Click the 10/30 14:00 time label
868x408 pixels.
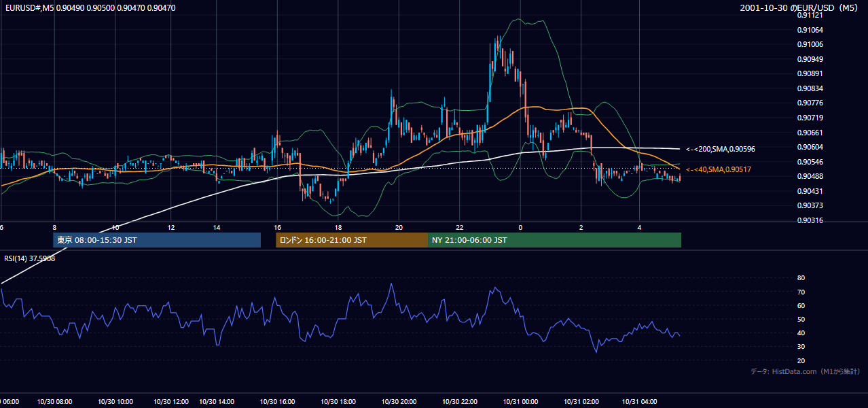click(218, 402)
